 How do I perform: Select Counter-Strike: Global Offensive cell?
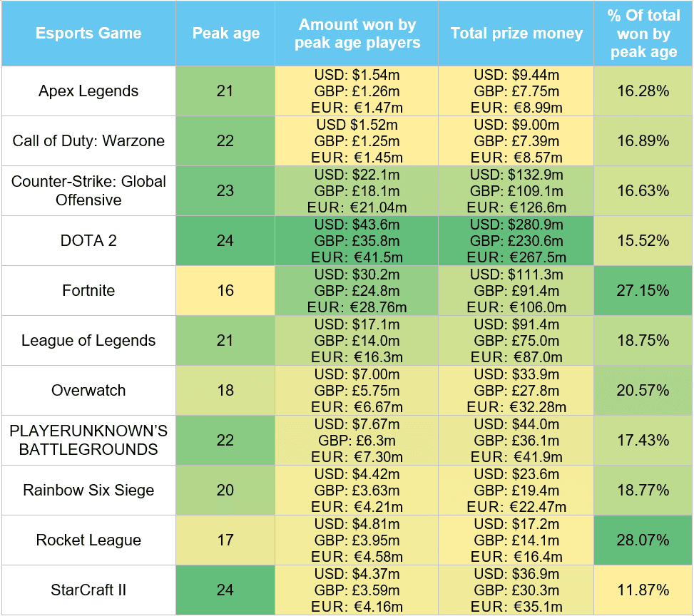(88, 191)
